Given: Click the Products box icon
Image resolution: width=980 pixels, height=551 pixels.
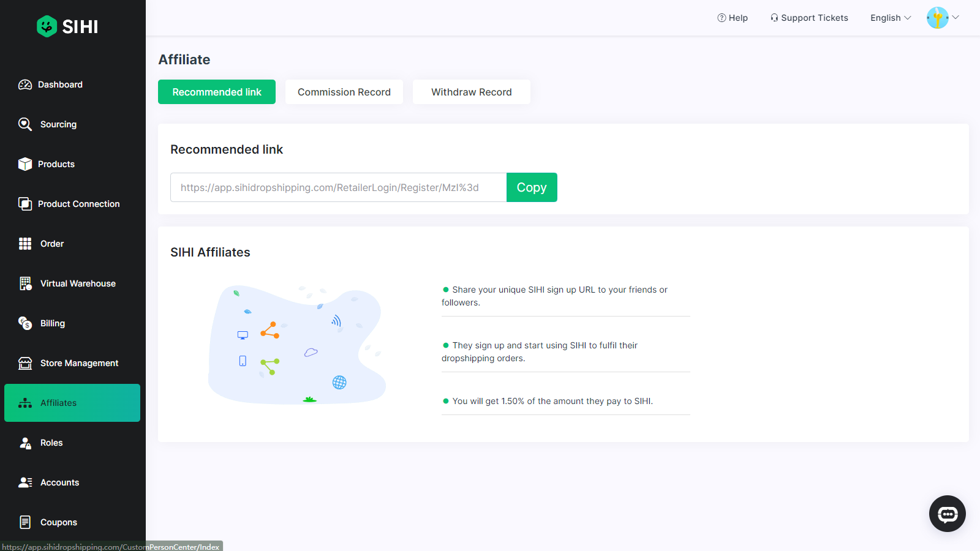Looking at the screenshot, I should (x=25, y=163).
